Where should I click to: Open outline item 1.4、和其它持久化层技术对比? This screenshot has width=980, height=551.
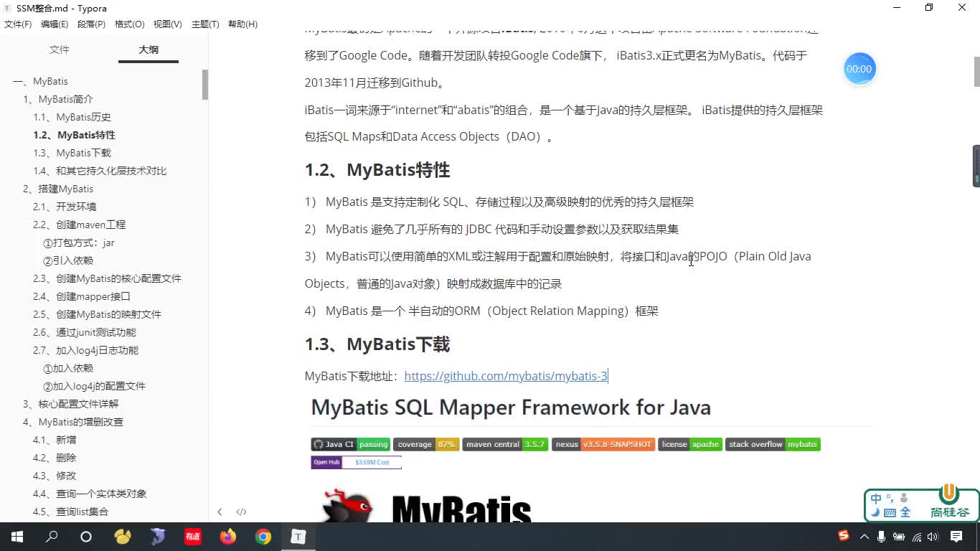pyautogui.click(x=100, y=171)
